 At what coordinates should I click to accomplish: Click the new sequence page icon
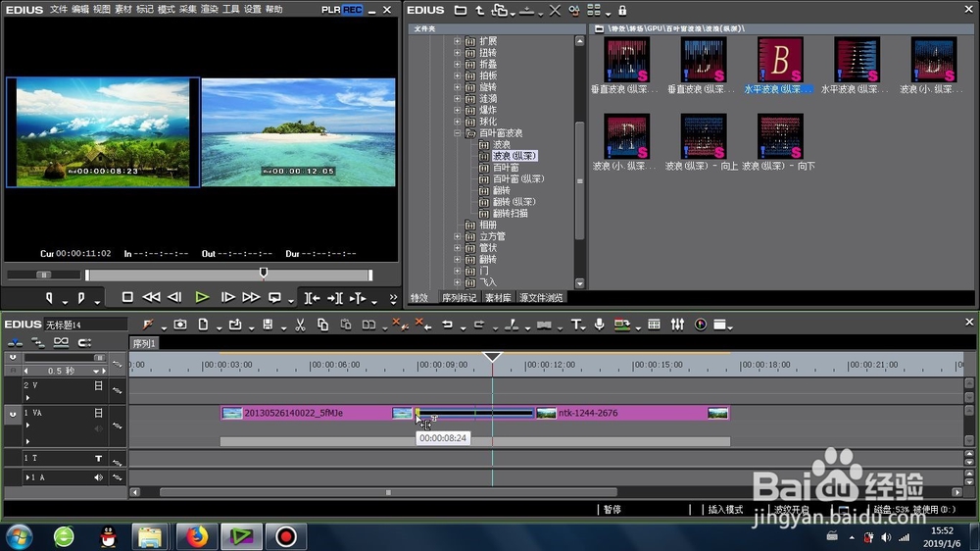[x=203, y=325]
